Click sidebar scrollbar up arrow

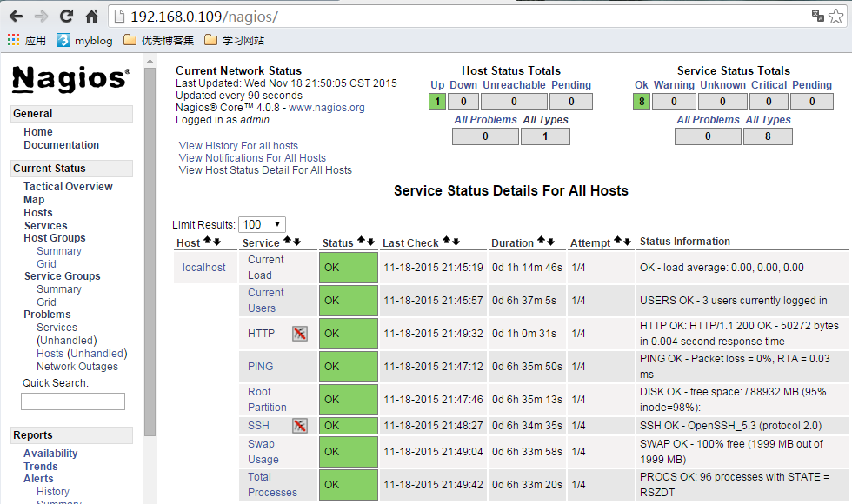[150, 61]
